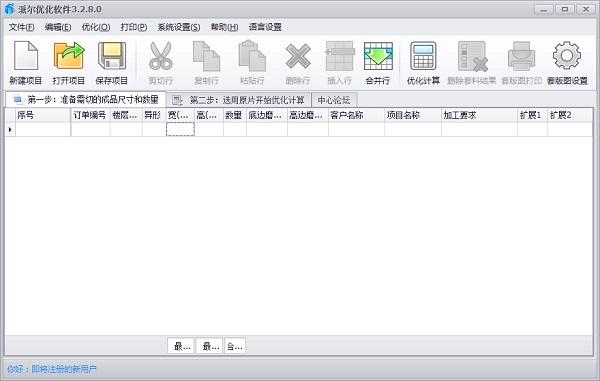The height and width of the screenshot is (381, 600).
Task: Select the first row indicator arrow
Action: click(10, 129)
